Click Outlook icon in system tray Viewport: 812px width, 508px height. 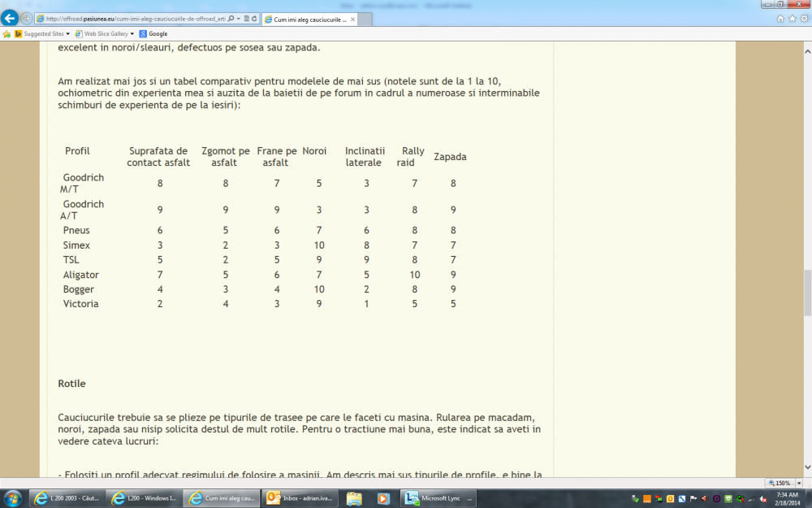tap(670, 499)
